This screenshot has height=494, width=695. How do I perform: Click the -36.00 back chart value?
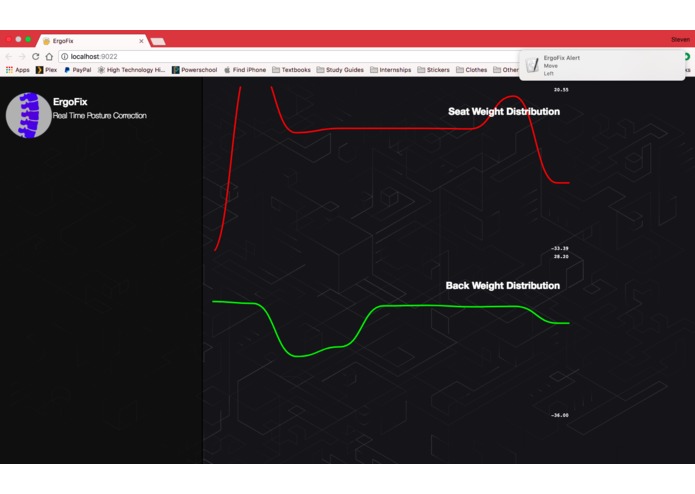point(560,416)
